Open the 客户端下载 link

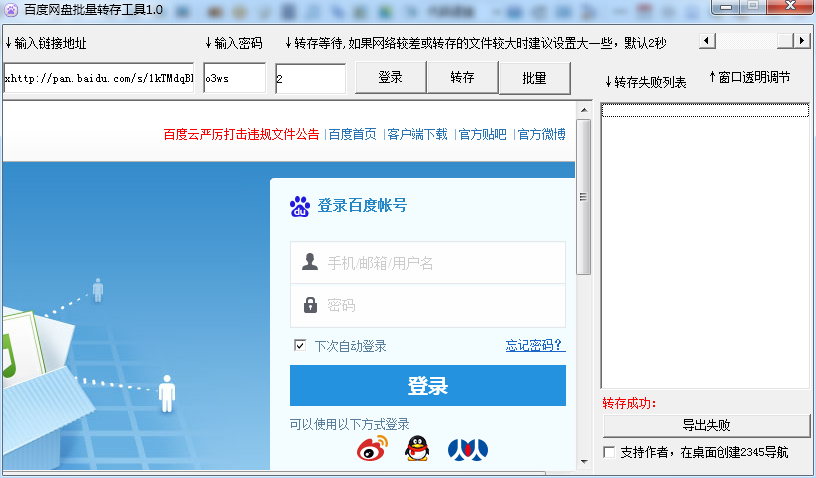coord(417,134)
